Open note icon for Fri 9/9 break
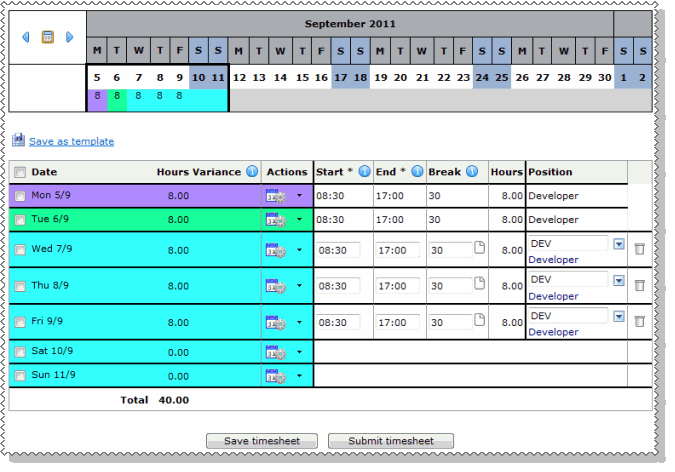Viewport: 675px width, 472px height. click(x=479, y=320)
